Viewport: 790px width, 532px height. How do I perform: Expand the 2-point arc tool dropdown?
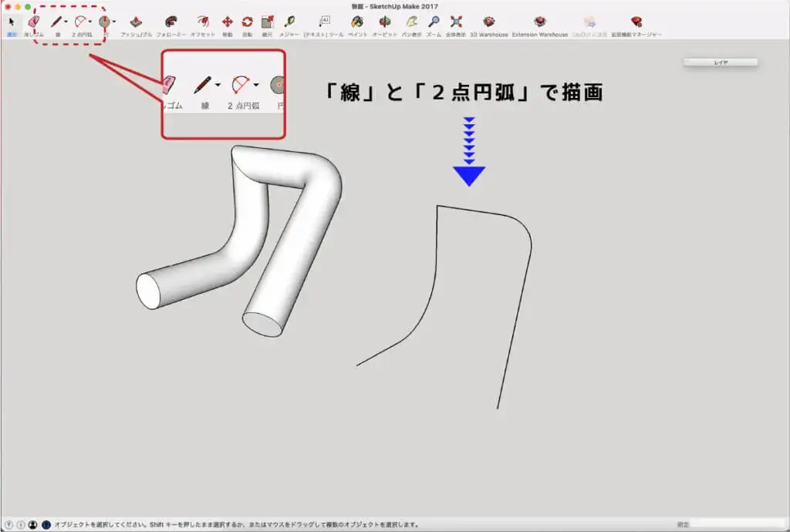click(x=90, y=22)
